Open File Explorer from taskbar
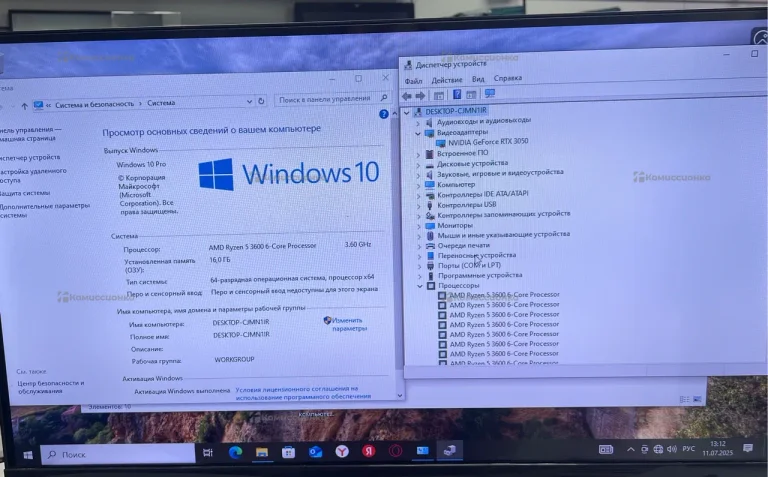This screenshot has width=768, height=477. (262, 452)
